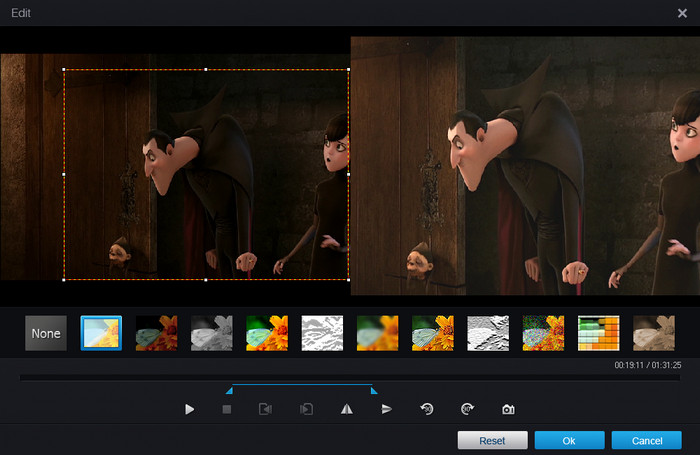Click the playback progress bar

350,378
